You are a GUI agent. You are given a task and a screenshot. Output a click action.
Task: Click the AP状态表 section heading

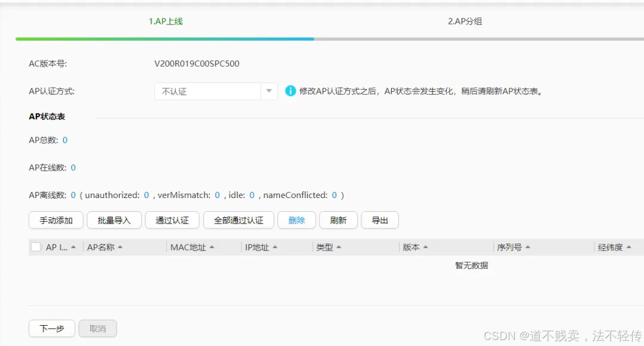(47, 117)
